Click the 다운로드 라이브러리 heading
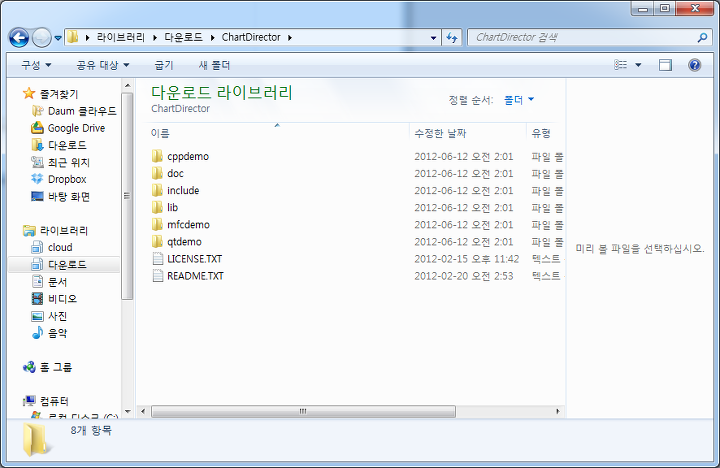This screenshot has height=468, width=720. (222, 93)
